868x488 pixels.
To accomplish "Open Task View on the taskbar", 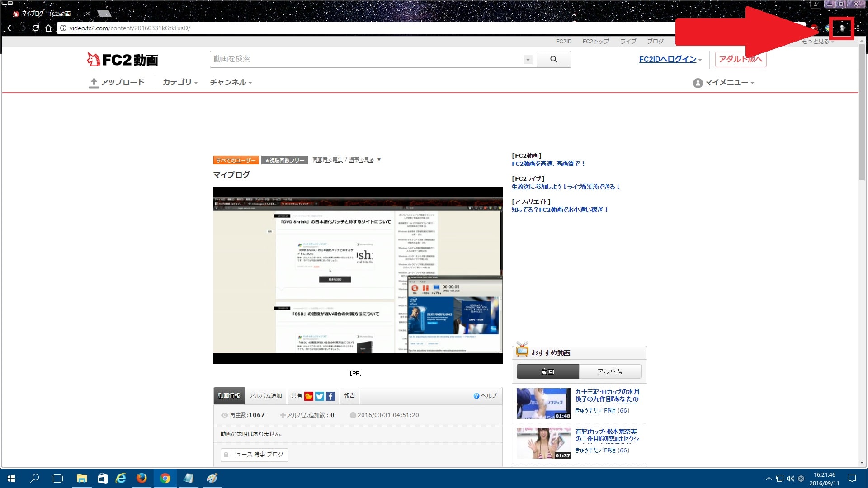I will (x=57, y=479).
